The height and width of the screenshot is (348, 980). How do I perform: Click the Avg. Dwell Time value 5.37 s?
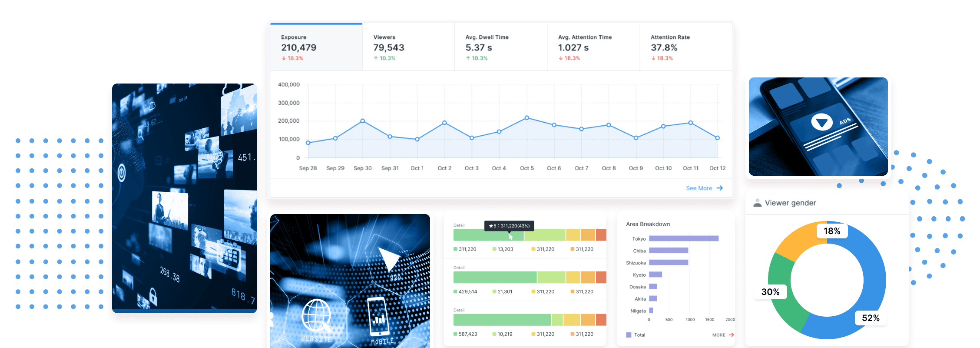coord(479,47)
